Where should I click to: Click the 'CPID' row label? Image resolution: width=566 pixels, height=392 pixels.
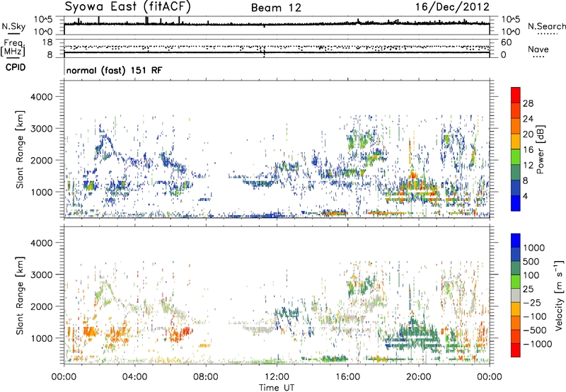click(16, 67)
